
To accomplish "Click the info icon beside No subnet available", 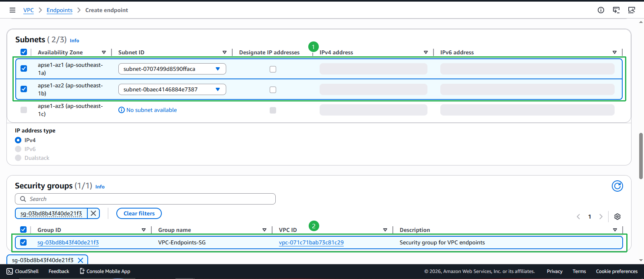I will 122,110.
